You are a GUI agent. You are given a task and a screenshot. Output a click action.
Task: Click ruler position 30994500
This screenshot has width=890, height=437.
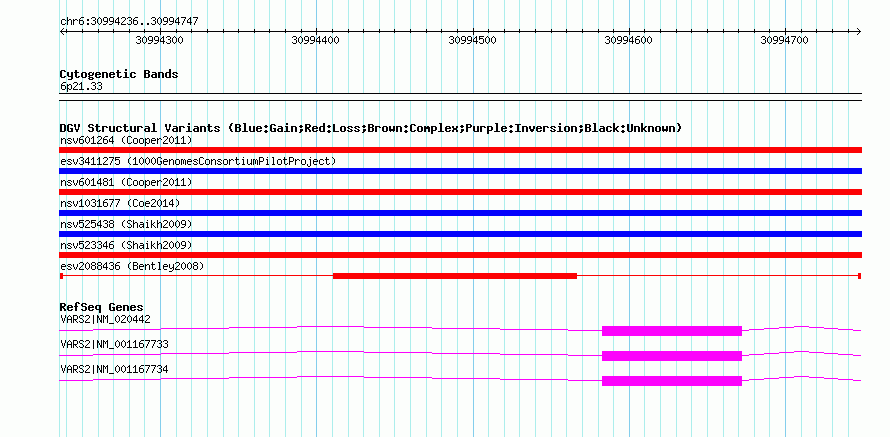[472, 40]
